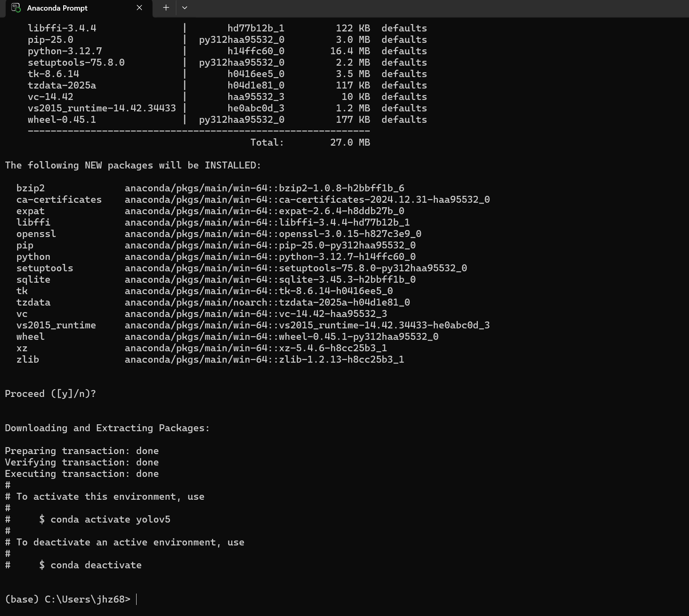
Task: Click 'libffi-3.4.4' in download table
Action: [x=62, y=28]
